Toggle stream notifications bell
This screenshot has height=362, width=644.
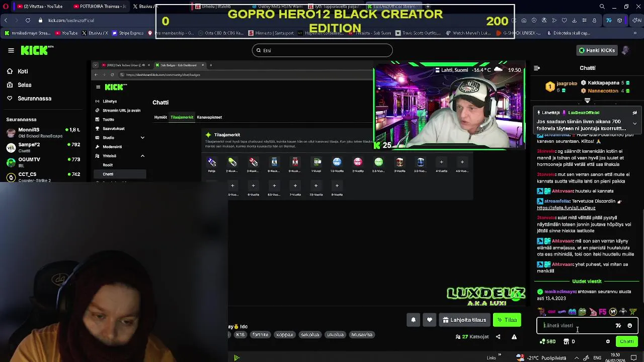(414, 320)
